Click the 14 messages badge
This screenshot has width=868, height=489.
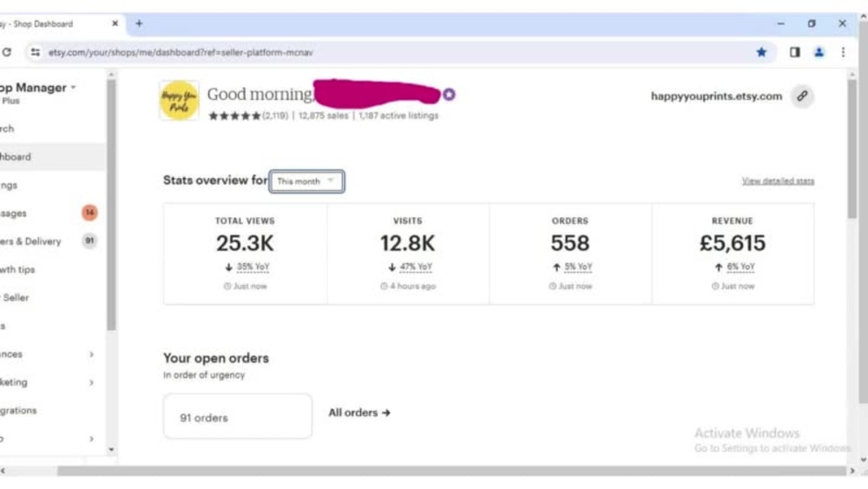pyautogui.click(x=89, y=213)
